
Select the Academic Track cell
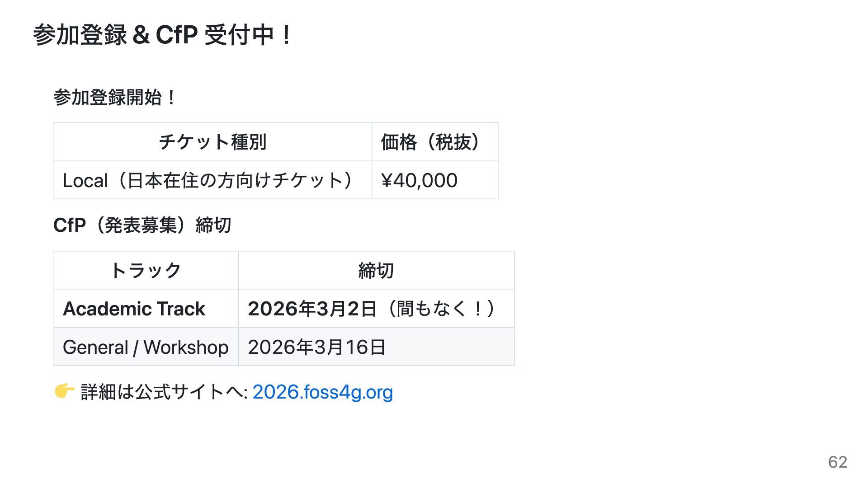pos(134,309)
